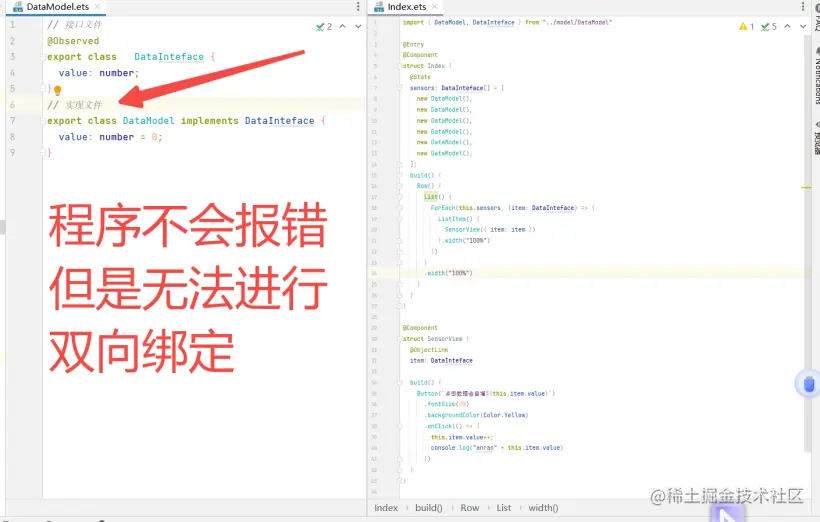Click the implements keyword on line 7
820x522 pixels.
click(209, 121)
